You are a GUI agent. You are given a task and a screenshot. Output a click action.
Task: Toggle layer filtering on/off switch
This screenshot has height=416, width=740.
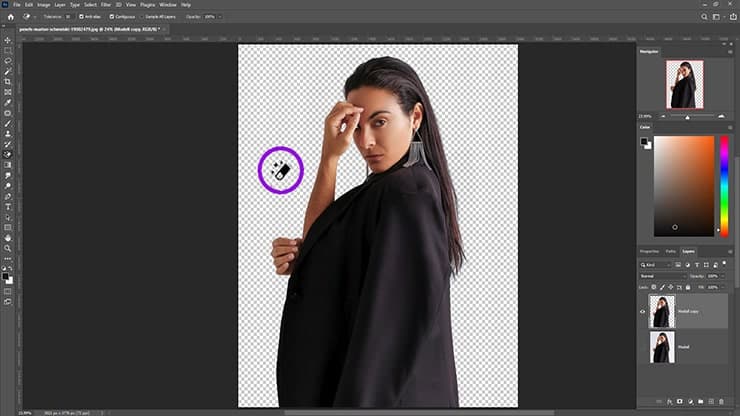click(724, 263)
